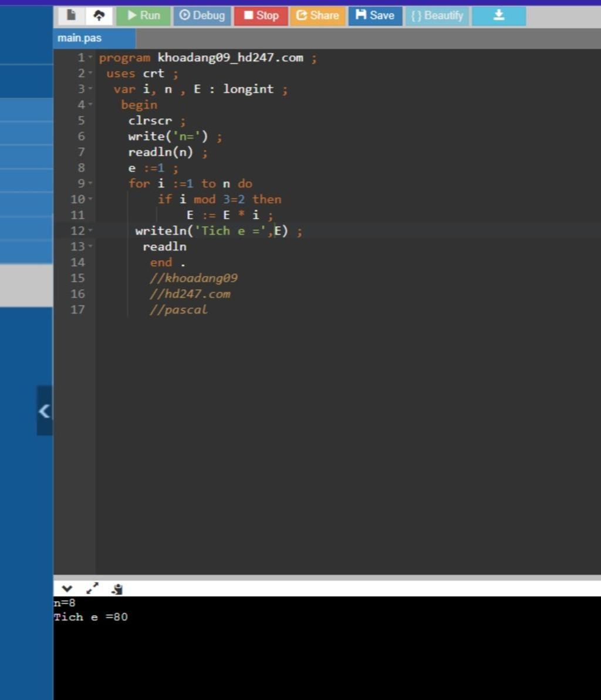Fold the program block at line 1
This screenshot has width=601, height=700.
click(x=90, y=57)
